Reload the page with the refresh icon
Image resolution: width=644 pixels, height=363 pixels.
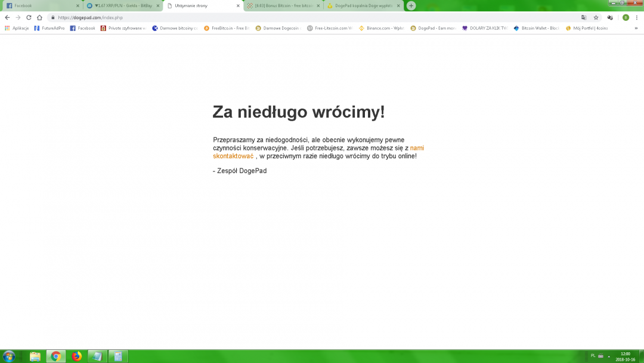[29, 17]
